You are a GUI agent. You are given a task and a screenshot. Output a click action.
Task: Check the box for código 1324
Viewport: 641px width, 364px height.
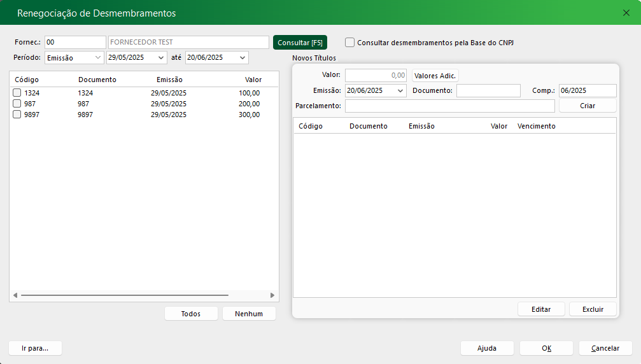17,93
